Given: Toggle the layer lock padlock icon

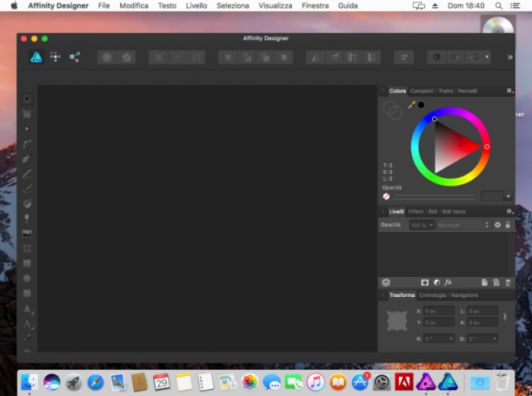Looking at the screenshot, I should pos(508,225).
